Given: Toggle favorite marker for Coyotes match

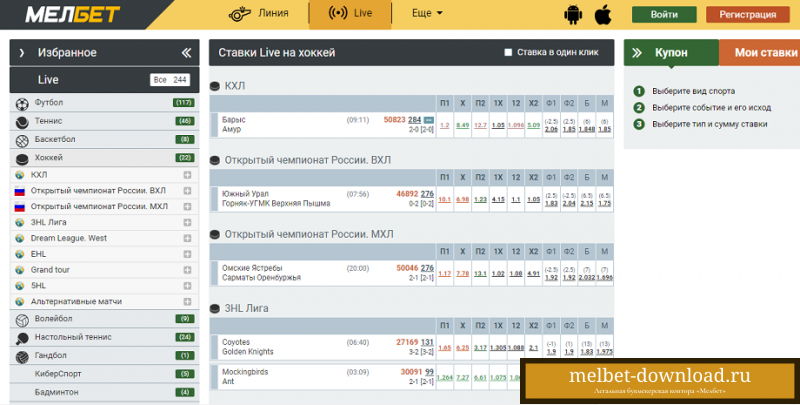Looking at the screenshot, I should click(x=215, y=347).
